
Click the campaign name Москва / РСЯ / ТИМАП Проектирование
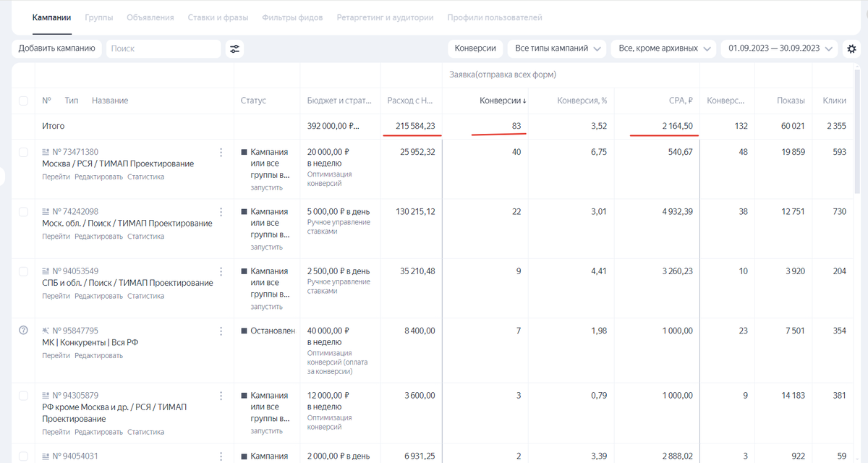pyautogui.click(x=118, y=164)
